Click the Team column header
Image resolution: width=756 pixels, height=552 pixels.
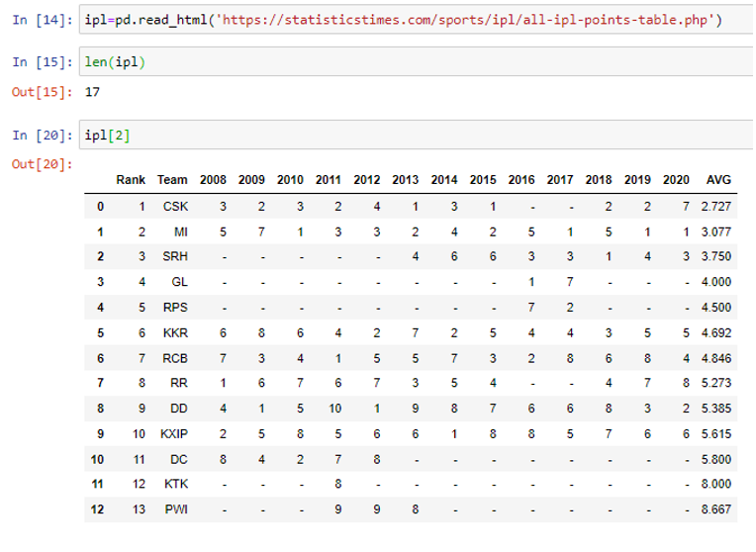tap(172, 180)
